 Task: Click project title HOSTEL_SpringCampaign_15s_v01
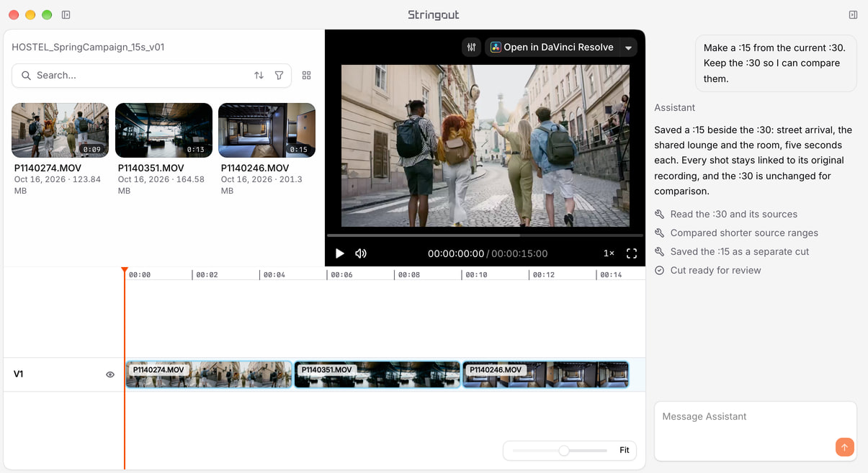pyautogui.click(x=88, y=48)
